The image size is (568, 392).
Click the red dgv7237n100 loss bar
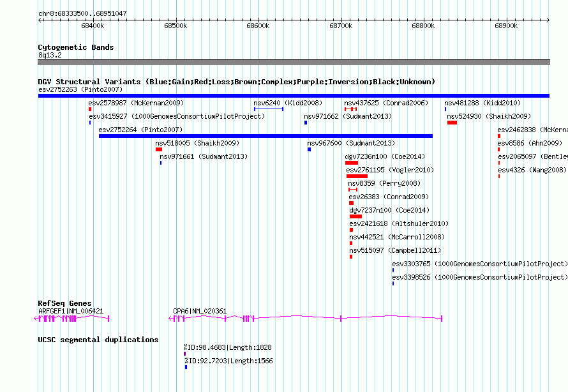[x=355, y=216]
